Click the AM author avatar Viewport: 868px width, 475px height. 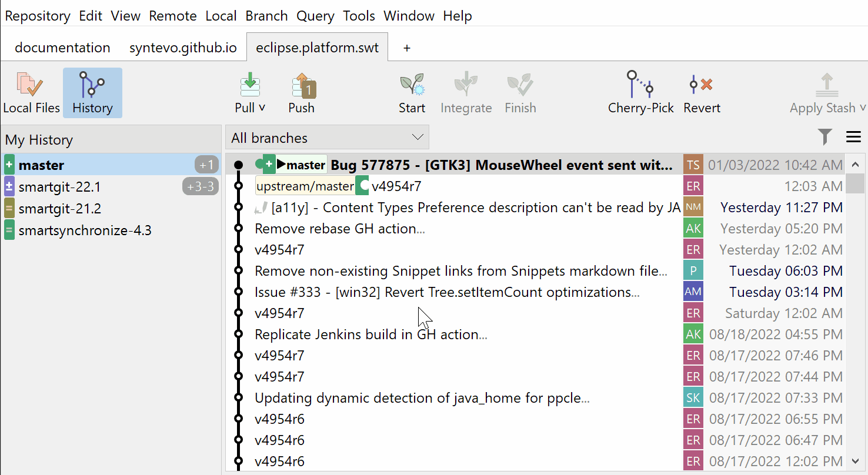tap(693, 292)
